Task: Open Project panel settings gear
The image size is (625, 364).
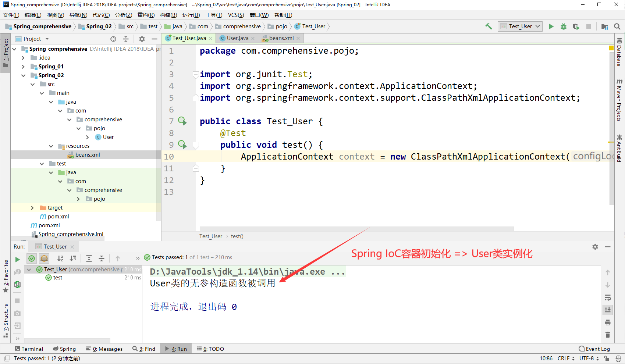Action: [x=142, y=39]
